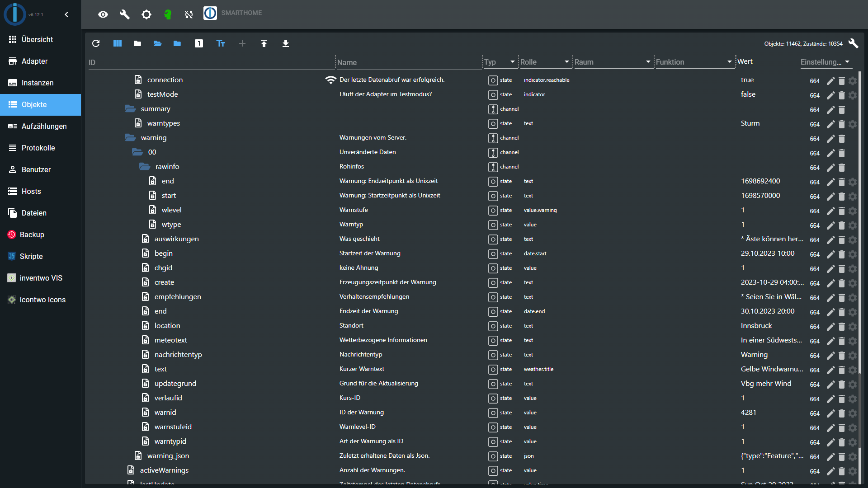Select the auswirkungen tree row
868x488 pixels.
click(473, 239)
